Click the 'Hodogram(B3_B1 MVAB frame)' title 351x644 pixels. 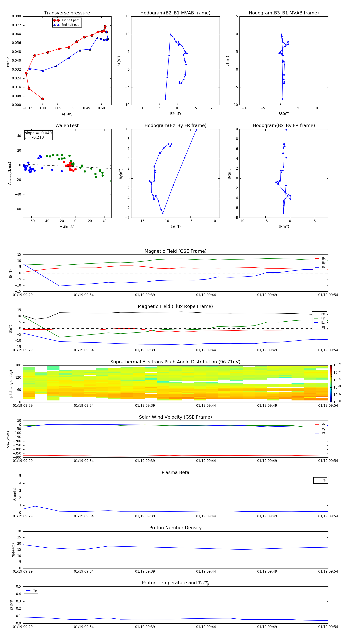click(284, 13)
